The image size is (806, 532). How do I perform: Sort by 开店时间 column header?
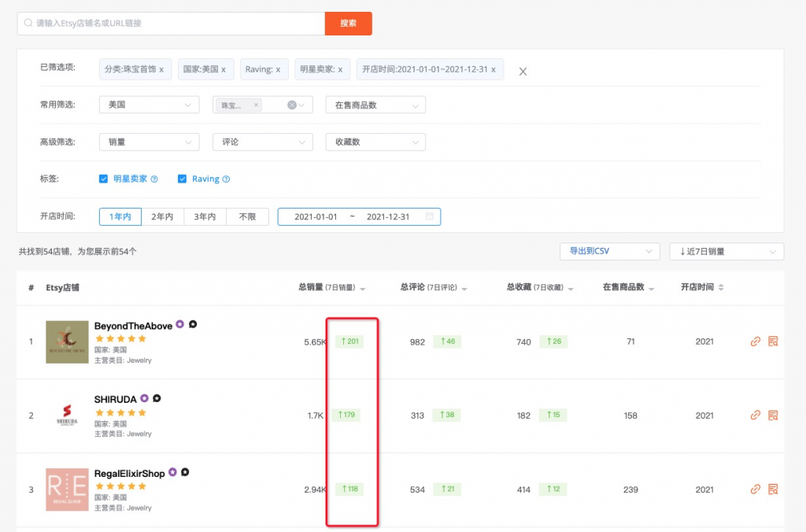coord(702,287)
